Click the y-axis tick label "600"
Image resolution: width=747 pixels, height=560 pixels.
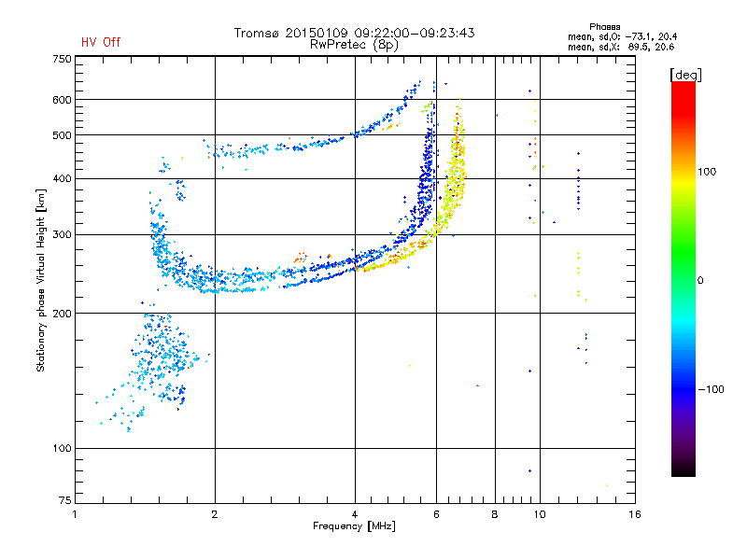[x=62, y=100]
